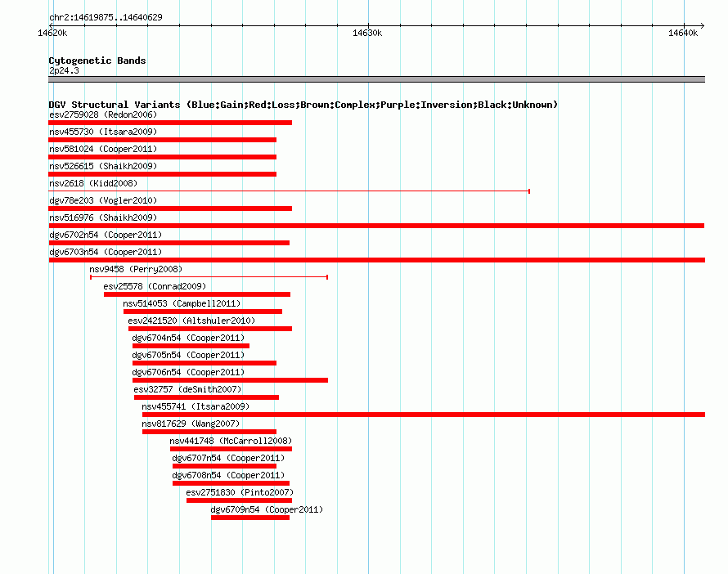Select the red bar under dgv6706n54

click(x=231, y=380)
